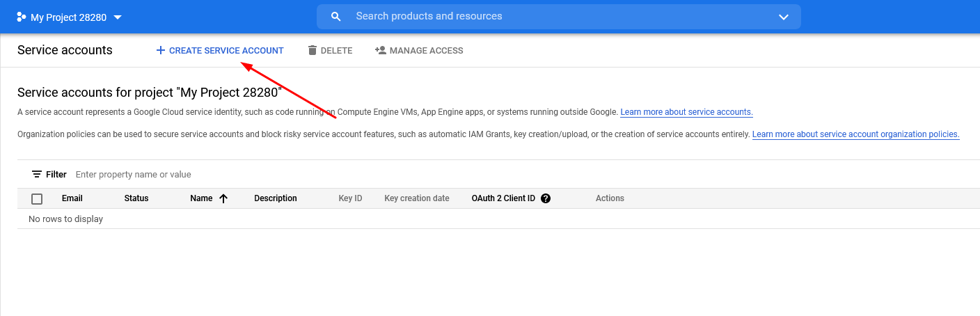Viewport: 980px width, 316px height.
Task: Click the trash can Delete icon
Action: point(313,50)
